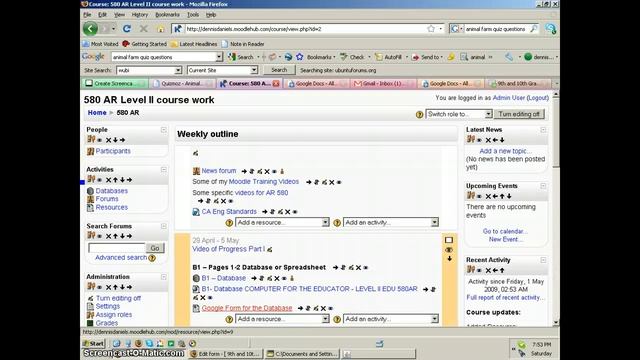The height and width of the screenshot is (360, 640).
Task: Open the Tools menu
Action: 193,15
